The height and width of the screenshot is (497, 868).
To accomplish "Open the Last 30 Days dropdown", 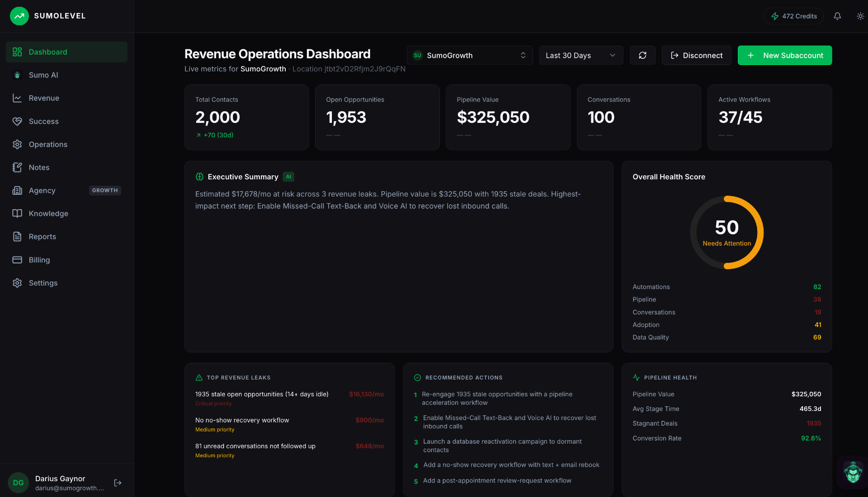I will pos(581,55).
